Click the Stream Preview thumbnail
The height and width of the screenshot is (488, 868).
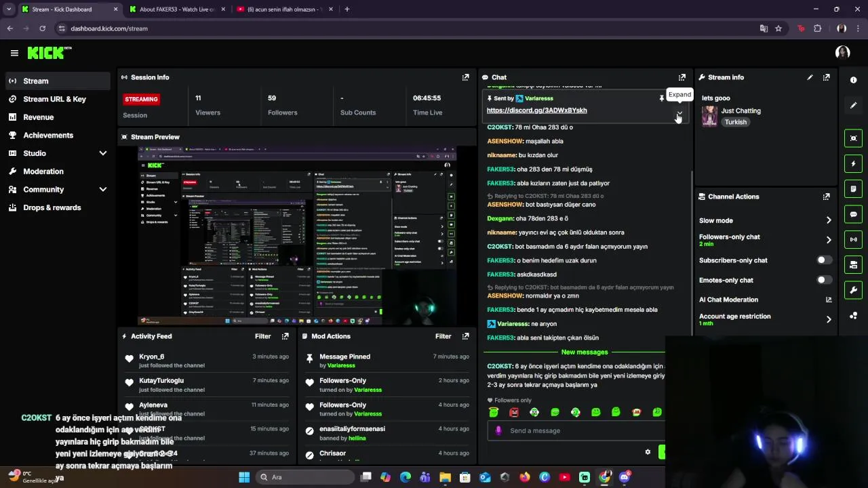pyautogui.click(x=296, y=236)
